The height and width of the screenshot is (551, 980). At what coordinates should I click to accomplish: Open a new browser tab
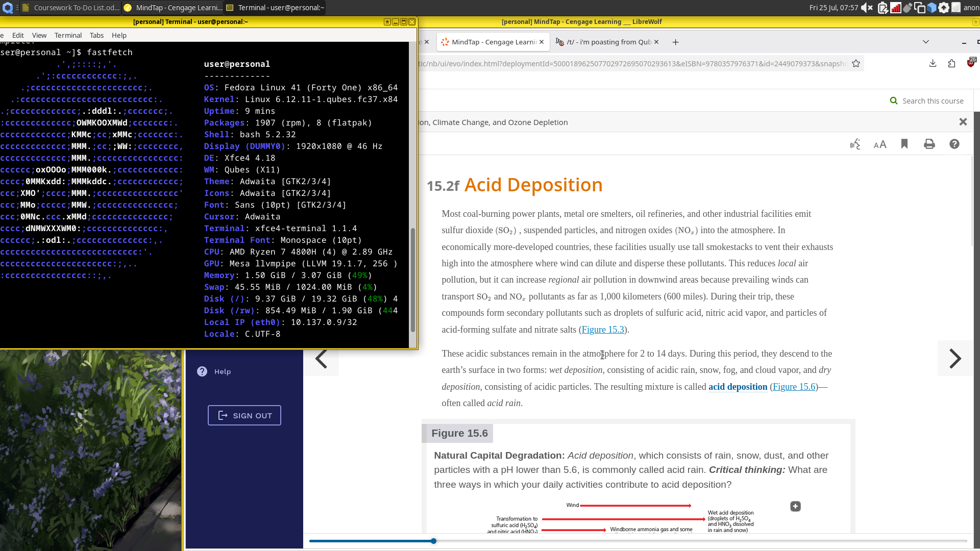[675, 42]
